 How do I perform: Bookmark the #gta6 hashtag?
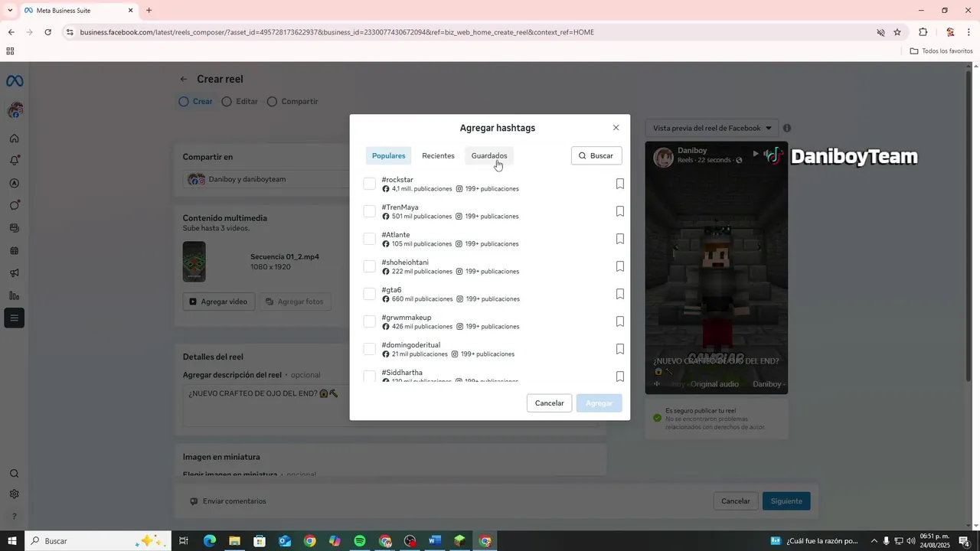(x=620, y=294)
